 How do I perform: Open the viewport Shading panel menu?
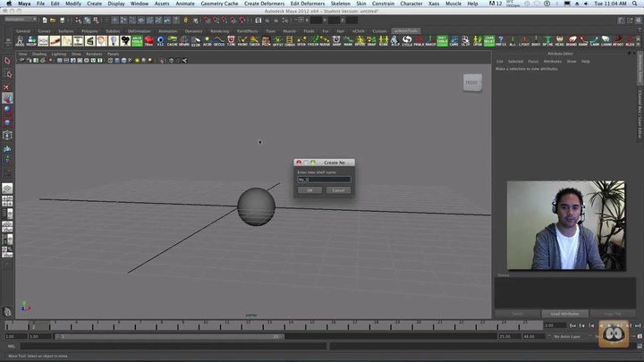(39, 54)
